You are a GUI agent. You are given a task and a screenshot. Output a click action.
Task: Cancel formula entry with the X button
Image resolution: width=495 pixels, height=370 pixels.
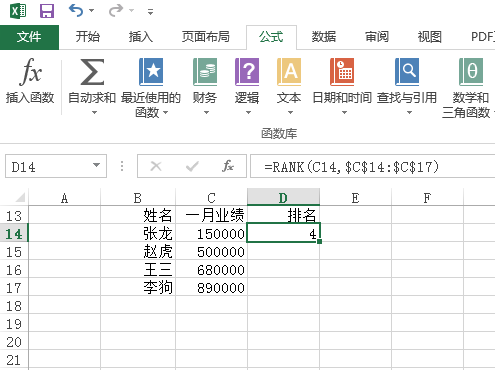(x=156, y=166)
